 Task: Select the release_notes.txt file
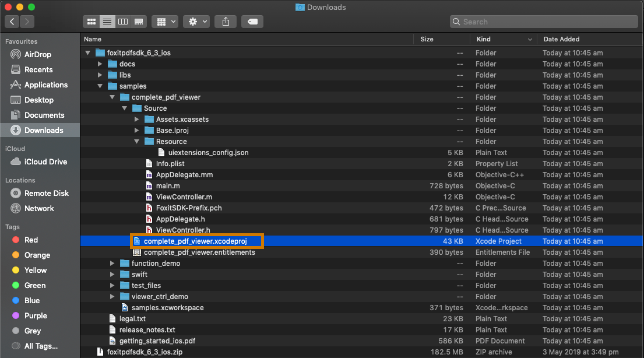click(361, 329)
